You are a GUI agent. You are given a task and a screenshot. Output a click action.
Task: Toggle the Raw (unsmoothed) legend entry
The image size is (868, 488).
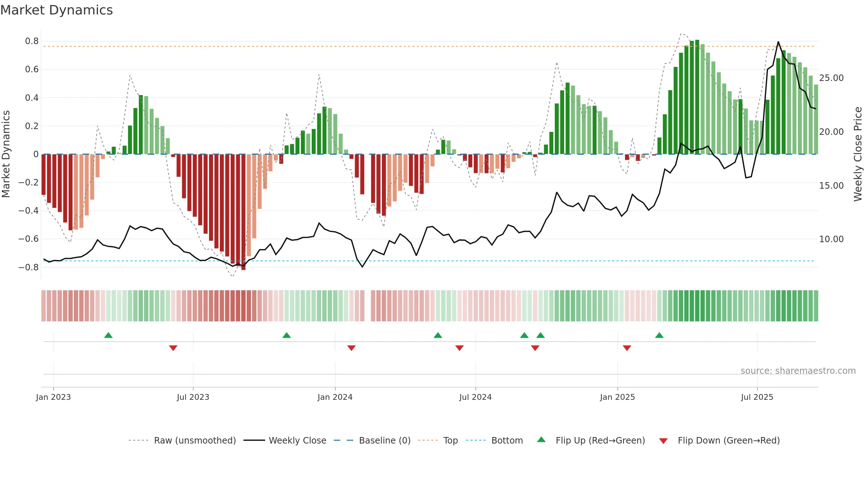click(182, 440)
